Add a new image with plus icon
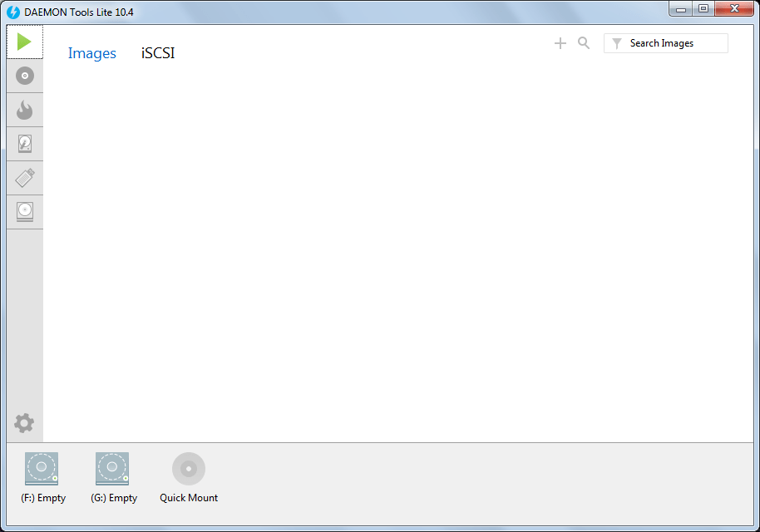Image resolution: width=760 pixels, height=532 pixels. coord(560,42)
